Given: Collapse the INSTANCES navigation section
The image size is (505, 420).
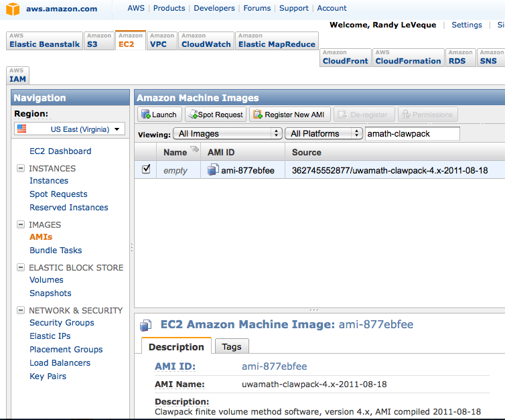Looking at the screenshot, I should (21, 169).
